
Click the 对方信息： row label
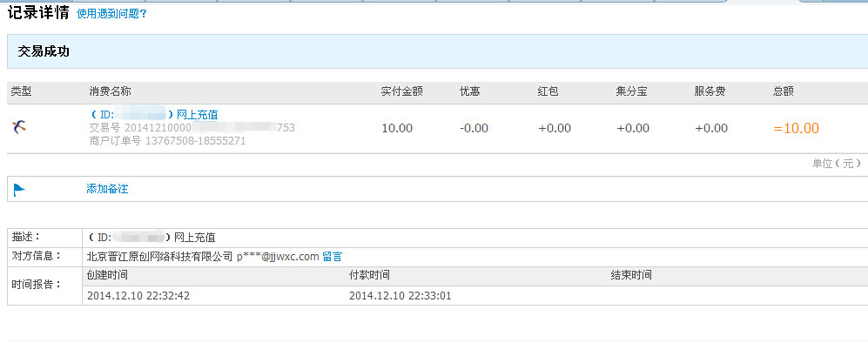pyautogui.click(x=36, y=257)
